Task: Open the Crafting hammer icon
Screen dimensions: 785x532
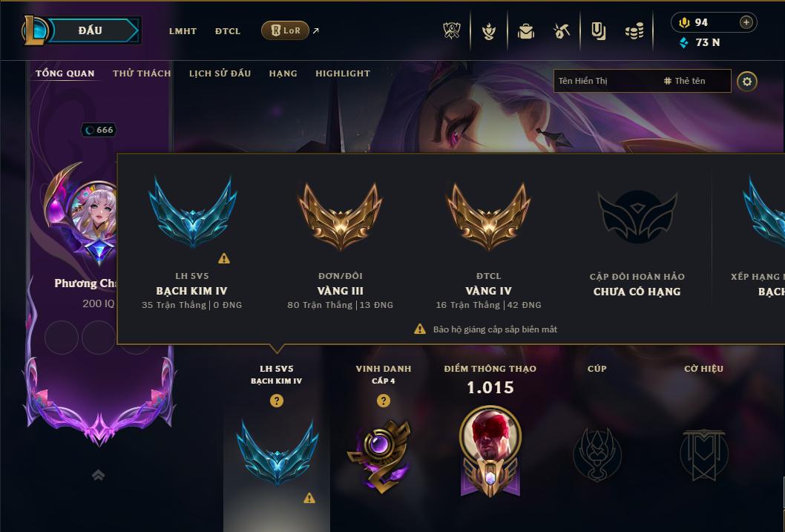Action: [x=562, y=31]
